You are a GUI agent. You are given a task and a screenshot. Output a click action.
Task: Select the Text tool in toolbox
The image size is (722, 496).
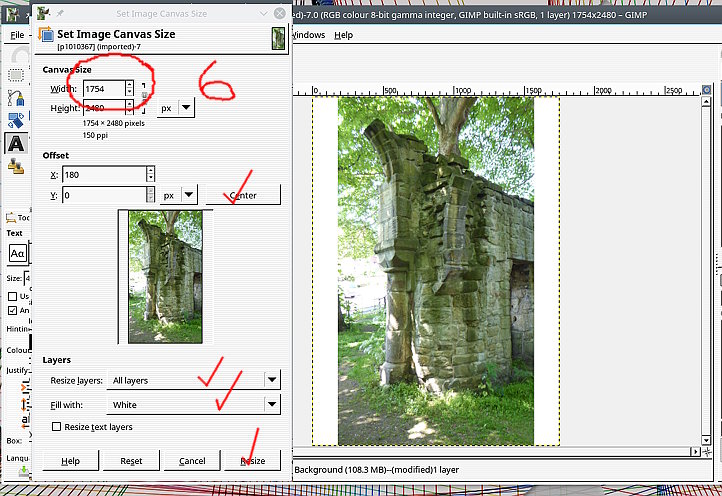tap(16, 144)
